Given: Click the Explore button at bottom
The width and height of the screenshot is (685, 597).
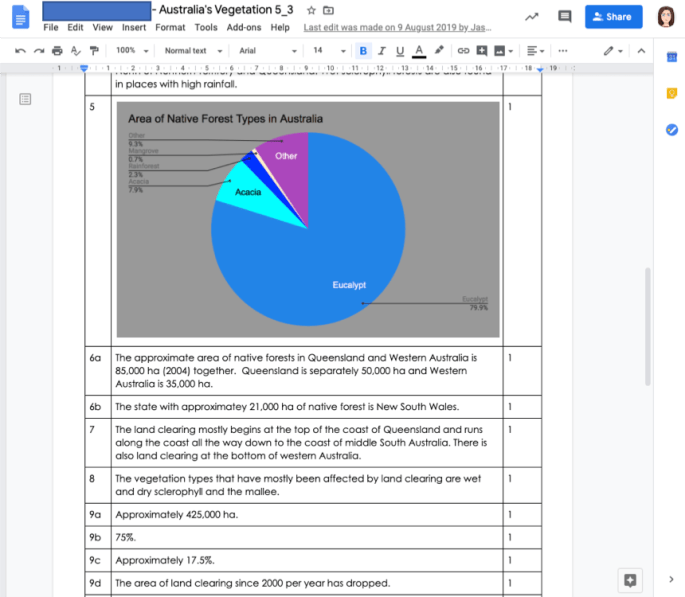Looking at the screenshot, I should click(x=630, y=580).
